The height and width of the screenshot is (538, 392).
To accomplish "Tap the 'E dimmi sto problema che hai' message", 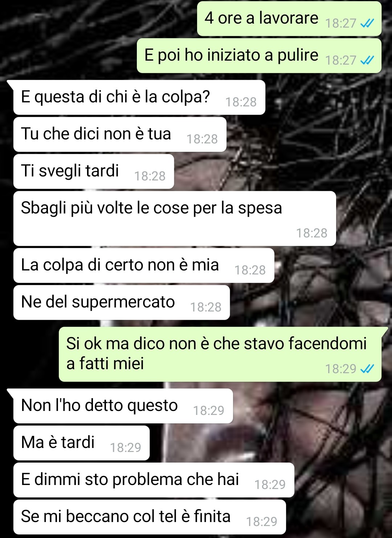I will 154,480.
